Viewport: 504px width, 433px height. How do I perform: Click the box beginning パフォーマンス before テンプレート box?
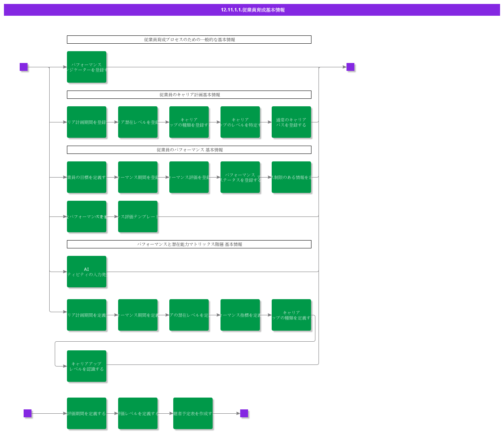click(x=87, y=216)
